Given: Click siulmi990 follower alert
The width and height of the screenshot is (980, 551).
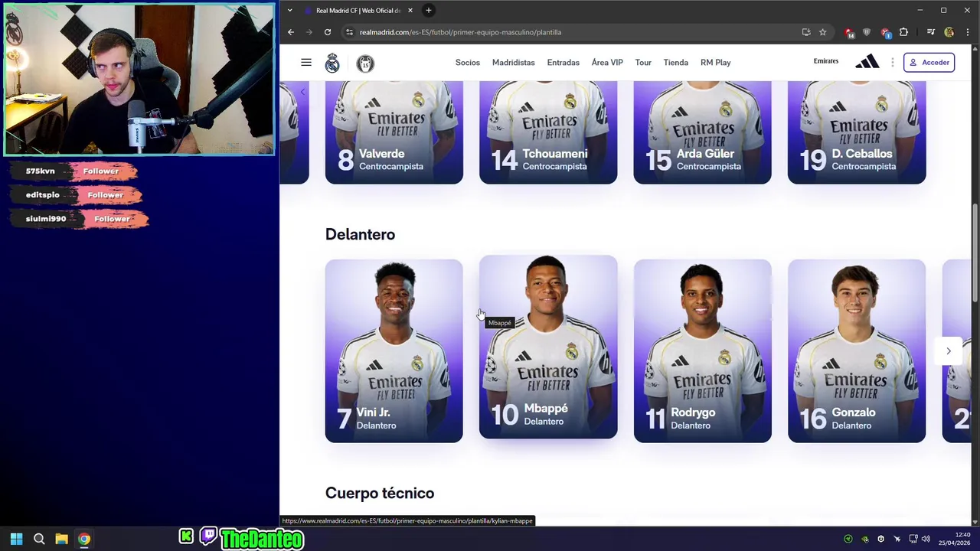Looking at the screenshot, I should [80, 219].
